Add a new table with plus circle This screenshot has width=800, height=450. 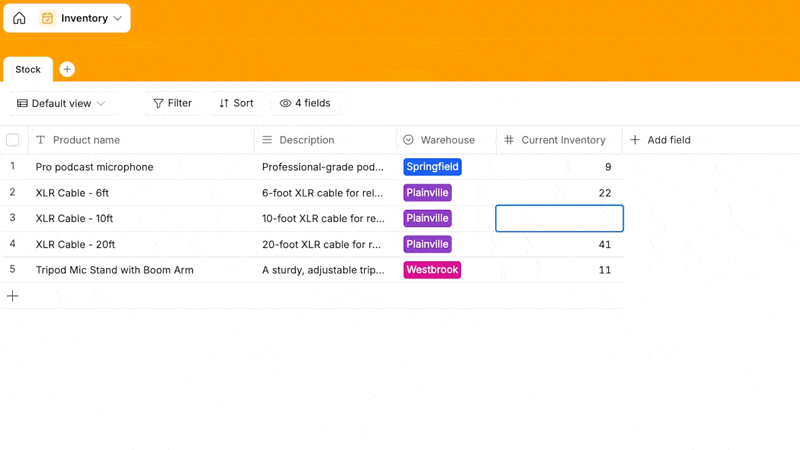pos(67,69)
